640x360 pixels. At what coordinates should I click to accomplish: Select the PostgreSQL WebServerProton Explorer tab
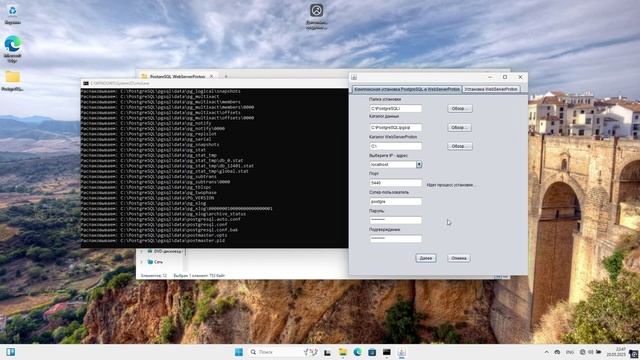click(x=177, y=76)
